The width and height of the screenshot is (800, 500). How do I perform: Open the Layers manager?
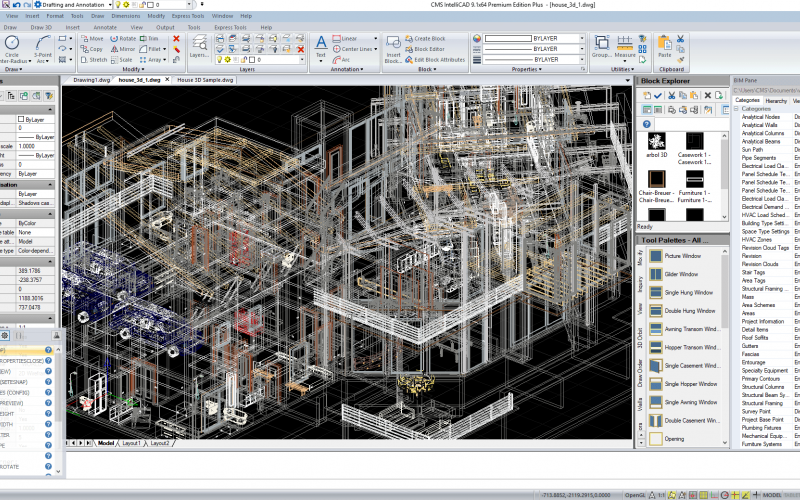tap(199, 45)
